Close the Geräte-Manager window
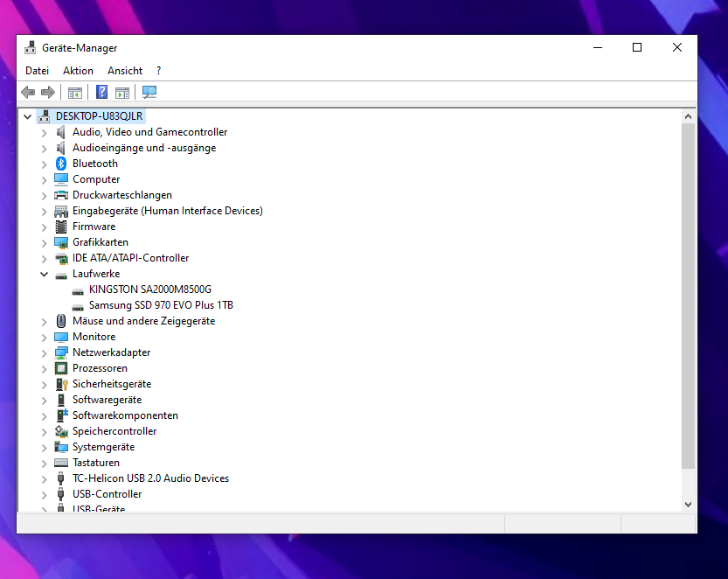The width and height of the screenshot is (728, 579). 677,47
